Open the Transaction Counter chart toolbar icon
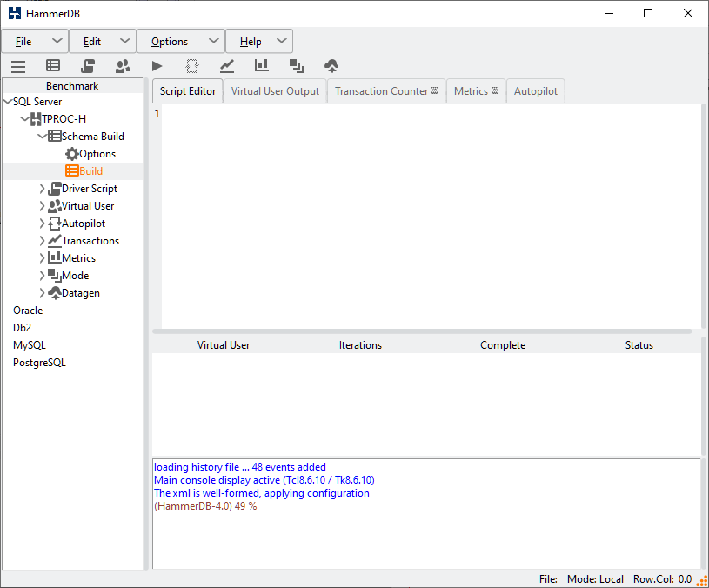Image resolution: width=709 pixels, height=588 pixels. point(227,66)
